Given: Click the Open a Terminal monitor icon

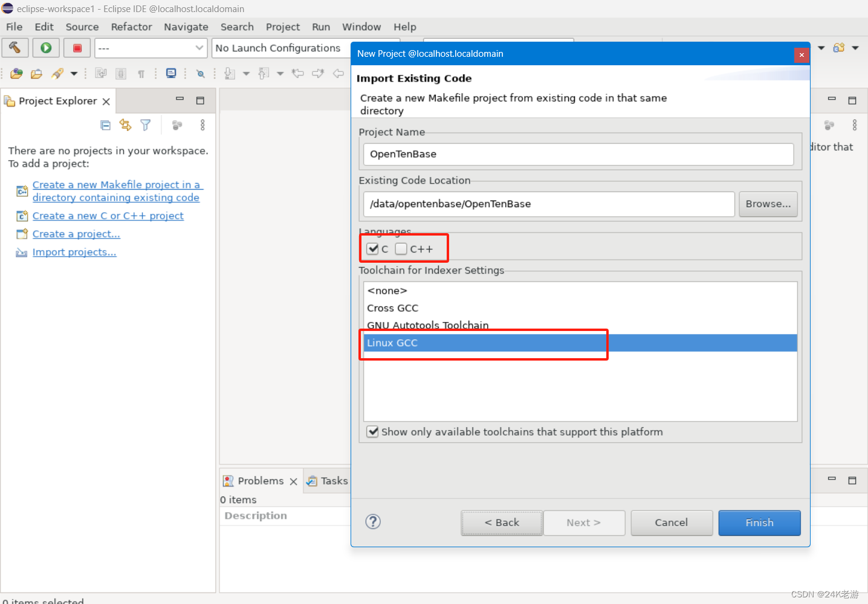Looking at the screenshot, I should point(171,74).
